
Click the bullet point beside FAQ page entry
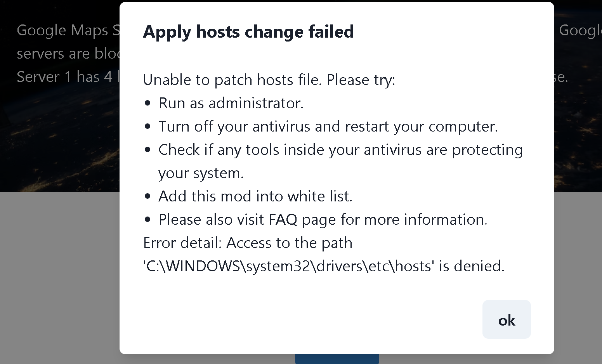pyautogui.click(x=147, y=219)
